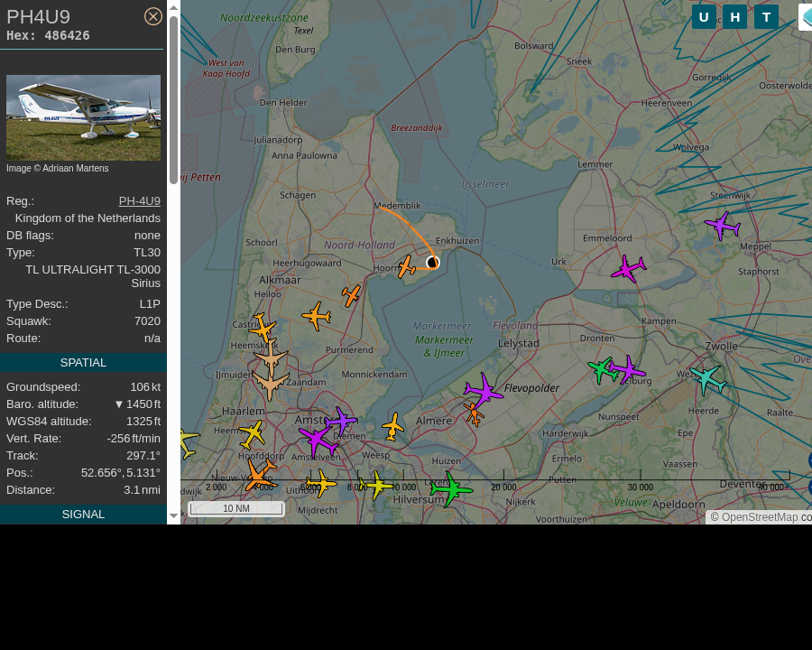Select the teal plane south of Zwolle
Viewport: 812px width, 650px height.
708,379
